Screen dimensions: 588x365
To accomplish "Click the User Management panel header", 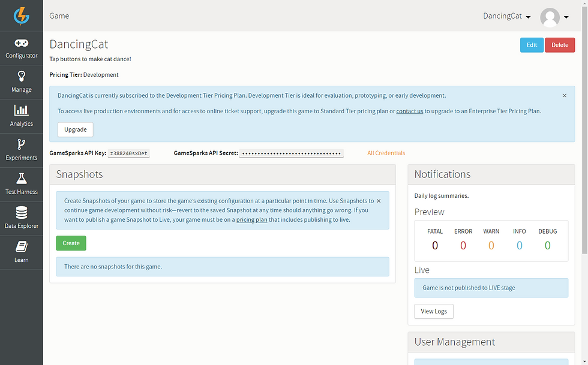I will pos(491,342).
